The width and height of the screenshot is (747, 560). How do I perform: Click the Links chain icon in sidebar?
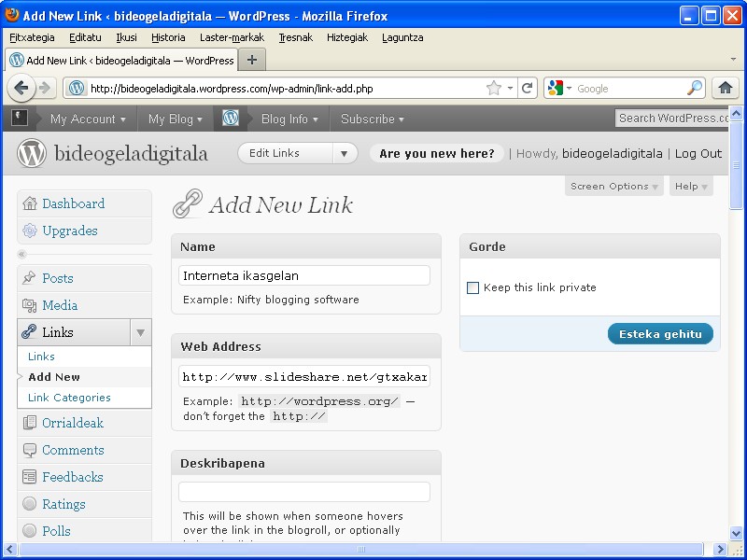click(x=29, y=332)
